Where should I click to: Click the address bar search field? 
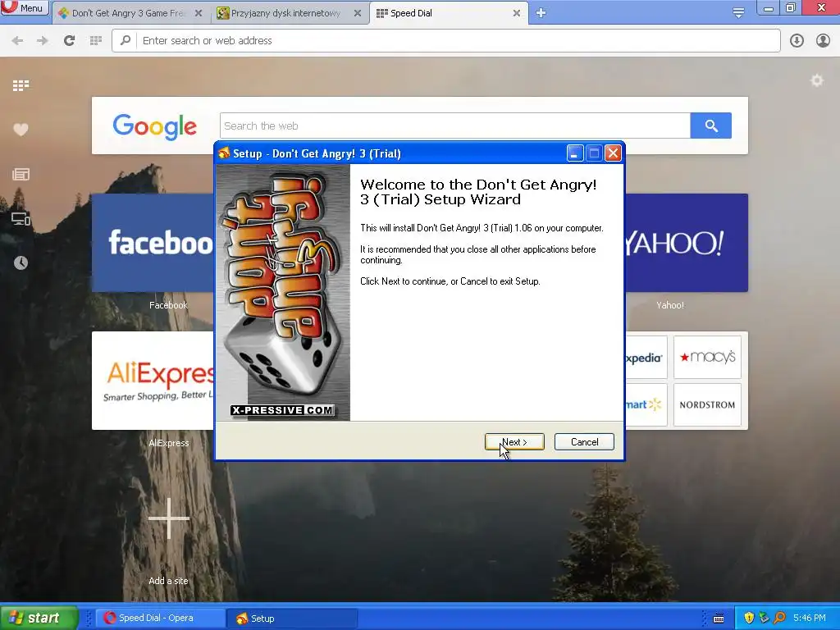445,41
